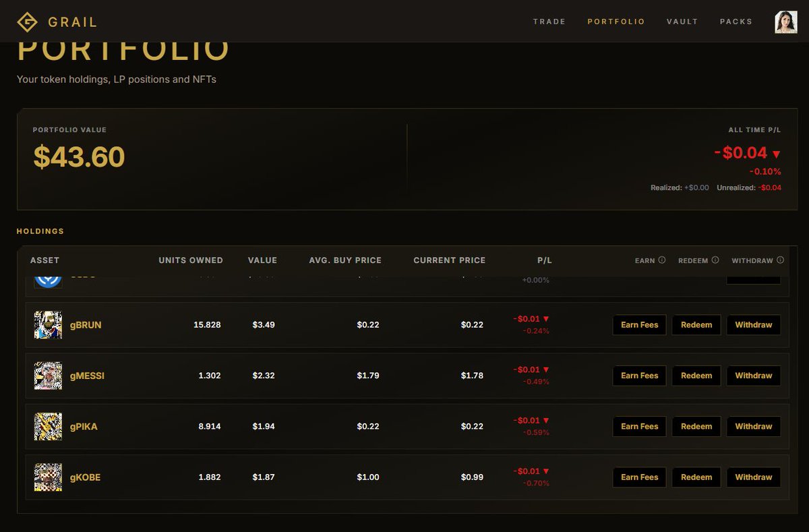Image resolution: width=809 pixels, height=532 pixels.
Task: Click Earn Fees for gMESSI
Action: pyautogui.click(x=639, y=376)
